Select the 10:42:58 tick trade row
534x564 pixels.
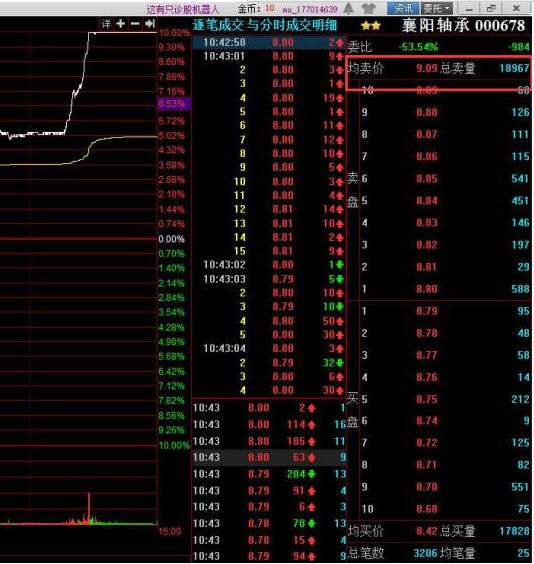[269, 42]
